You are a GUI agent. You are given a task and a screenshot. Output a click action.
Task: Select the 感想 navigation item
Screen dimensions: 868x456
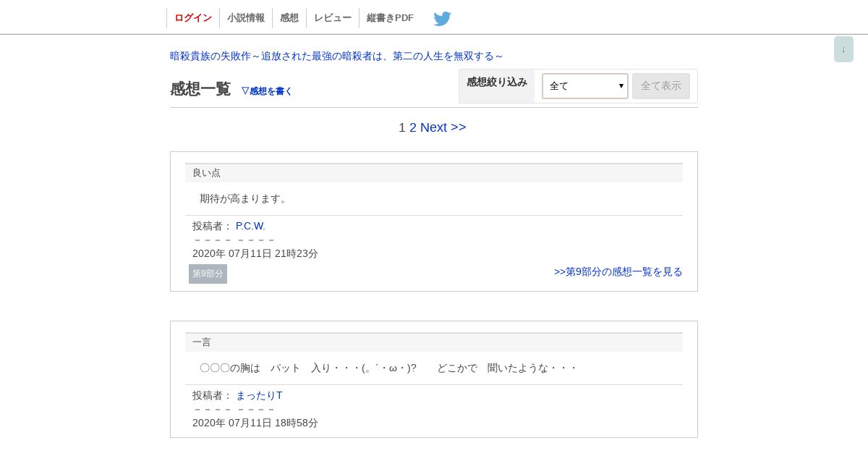tap(289, 18)
